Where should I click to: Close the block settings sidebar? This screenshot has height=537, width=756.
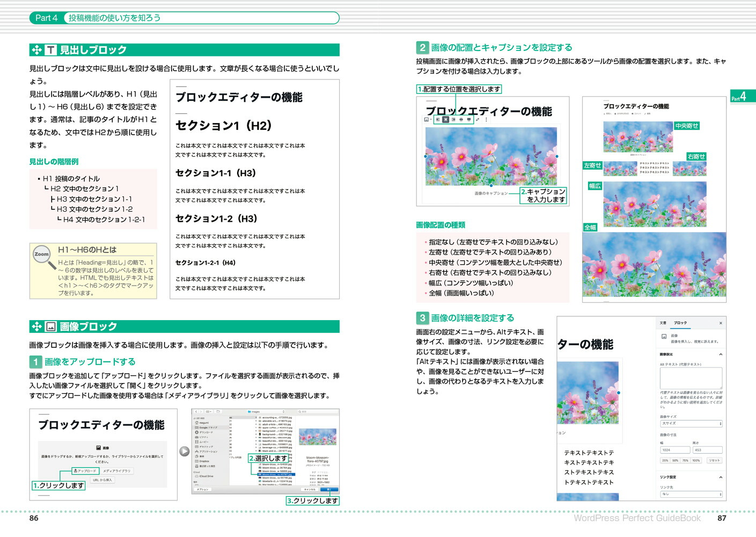(x=721, y=323)
